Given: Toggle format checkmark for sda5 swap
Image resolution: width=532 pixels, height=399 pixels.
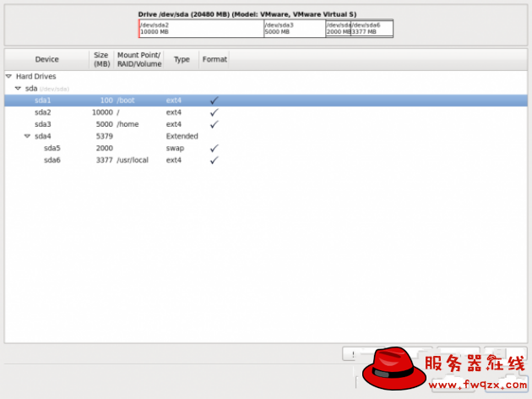Looking at the screenshot, I should point(214,148).
